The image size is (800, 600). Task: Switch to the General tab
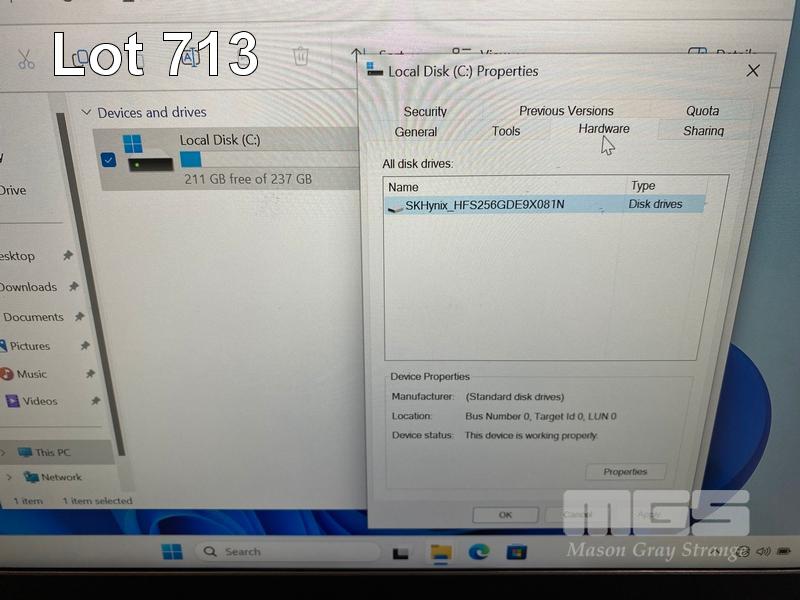click(416, 132)
